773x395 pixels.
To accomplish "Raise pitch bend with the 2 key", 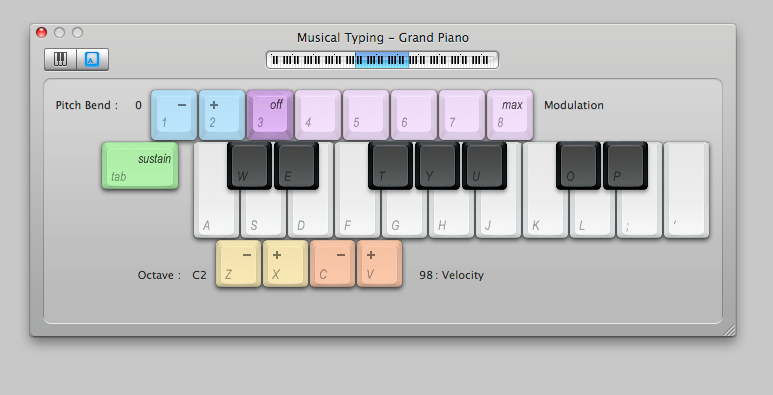I will (x=222, y=115).
